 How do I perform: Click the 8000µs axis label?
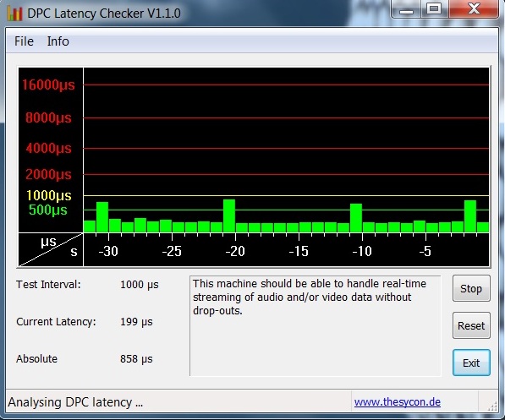tap(48, 117)
